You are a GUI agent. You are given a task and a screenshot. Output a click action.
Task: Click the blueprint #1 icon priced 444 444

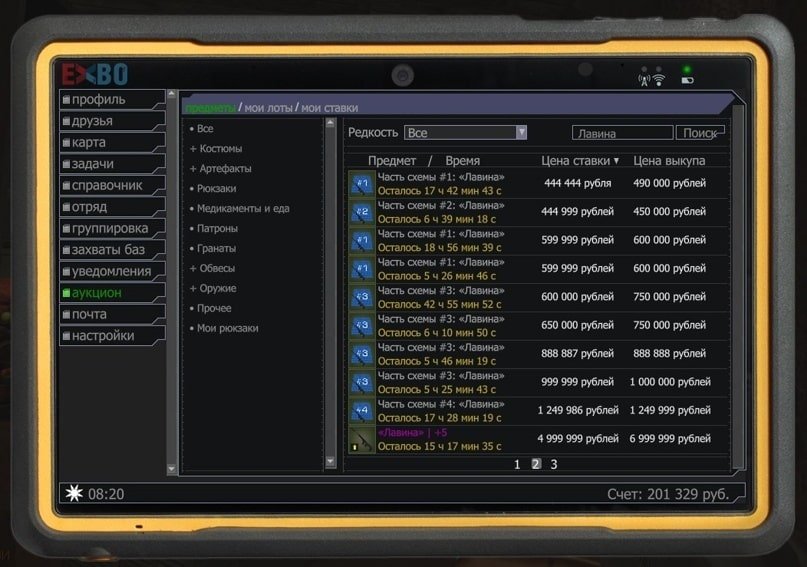click(362, 184)
